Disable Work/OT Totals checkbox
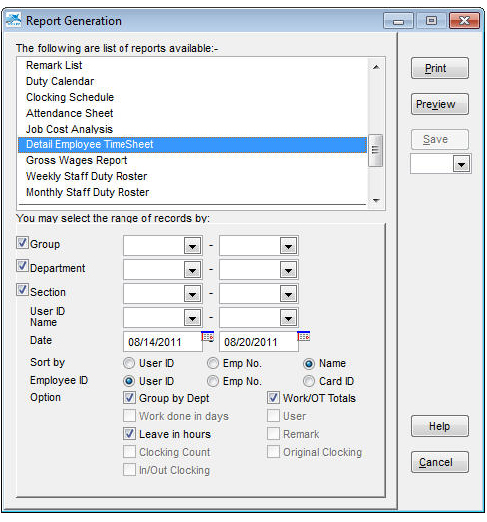This screenshot has height=522, width=487. [273, 398]
